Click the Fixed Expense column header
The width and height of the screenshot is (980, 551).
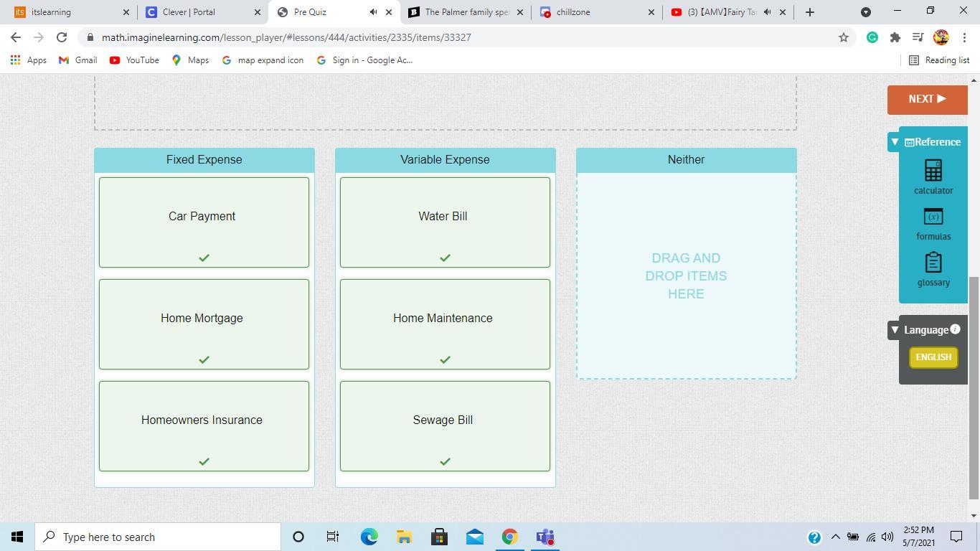click(204, 160)
